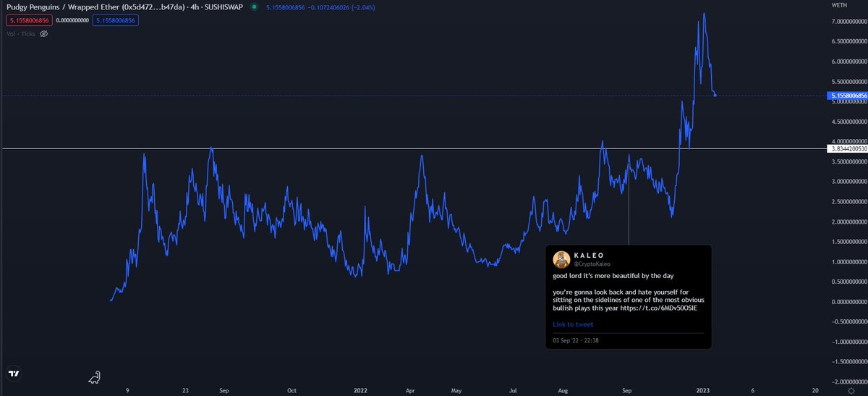Click the WETH currency label on the price axis

(839, 4)
